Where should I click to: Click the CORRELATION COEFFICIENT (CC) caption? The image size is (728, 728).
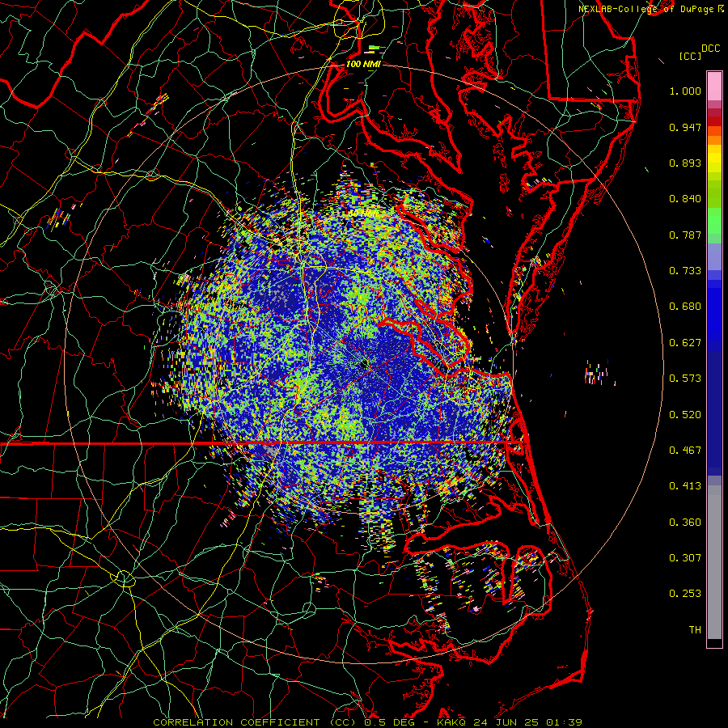tap(256, 722)
